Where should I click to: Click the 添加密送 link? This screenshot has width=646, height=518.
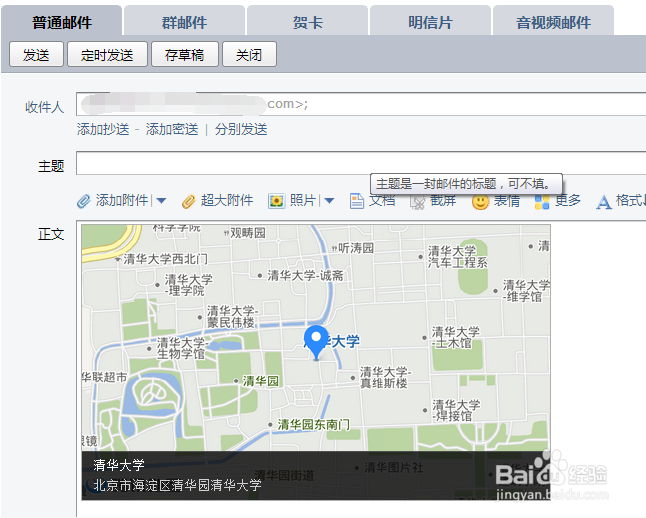[172, 129]
